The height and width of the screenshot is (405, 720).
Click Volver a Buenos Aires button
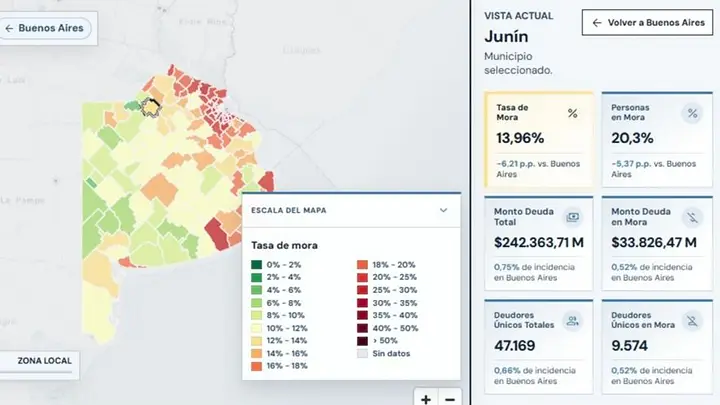(x=647, y=22)
